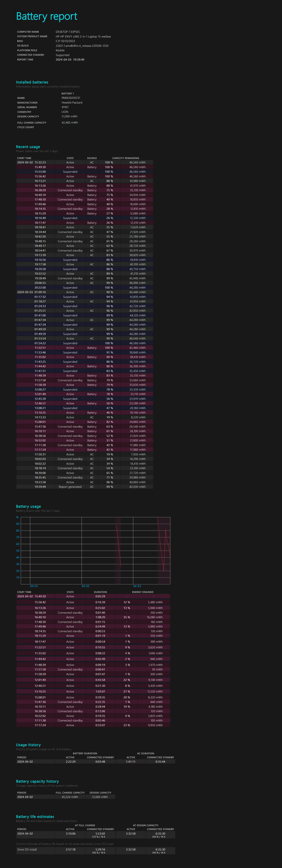Select the "04-03" chart axis label
The height and width of the screenshot is (868, 282).
pos(137,586)
